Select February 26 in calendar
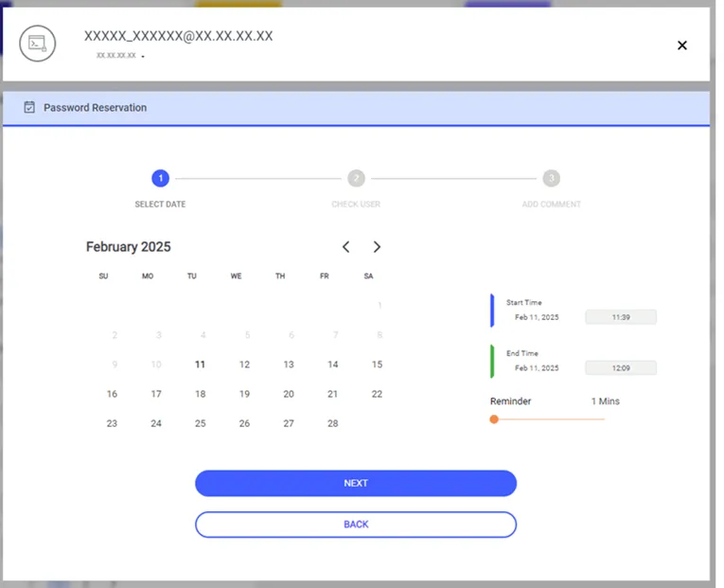Viewport: 724px width, 588px height. [244, 423]
